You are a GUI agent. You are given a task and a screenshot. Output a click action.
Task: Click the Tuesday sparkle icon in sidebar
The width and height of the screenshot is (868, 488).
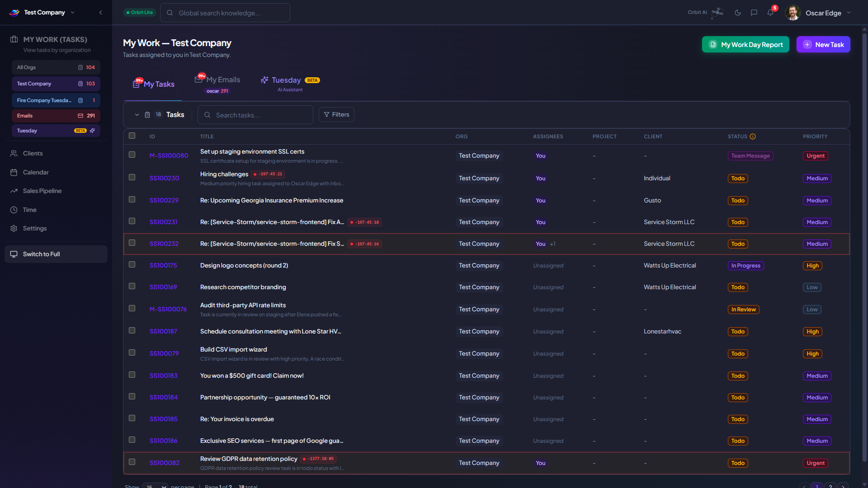[92, 131]
